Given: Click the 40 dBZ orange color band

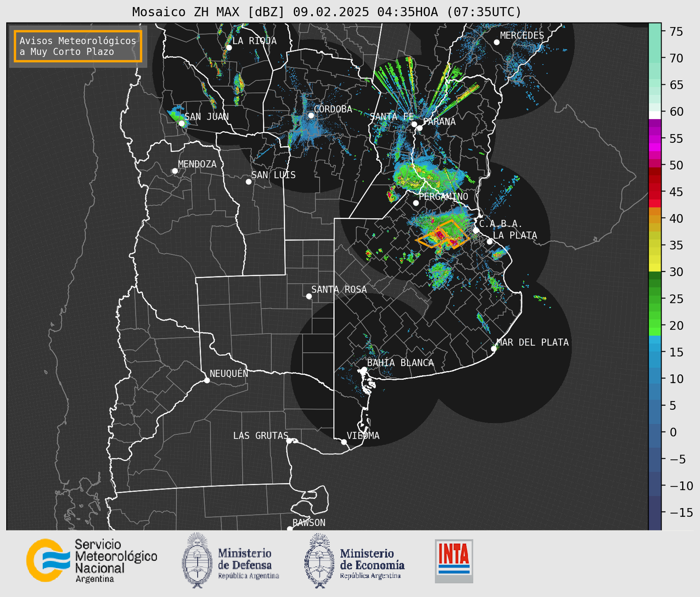Looking at the screenshot, I should pyautogui.click(x=655, y=218).
